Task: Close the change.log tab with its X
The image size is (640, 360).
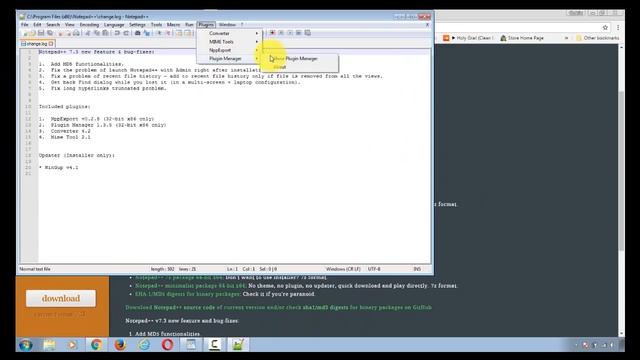Action: click(51, 43)
